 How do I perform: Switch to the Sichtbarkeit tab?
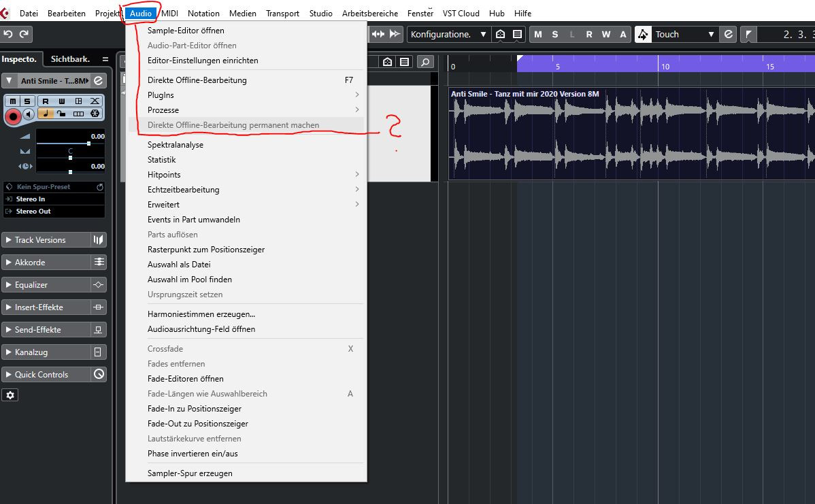tap(70, 59)
